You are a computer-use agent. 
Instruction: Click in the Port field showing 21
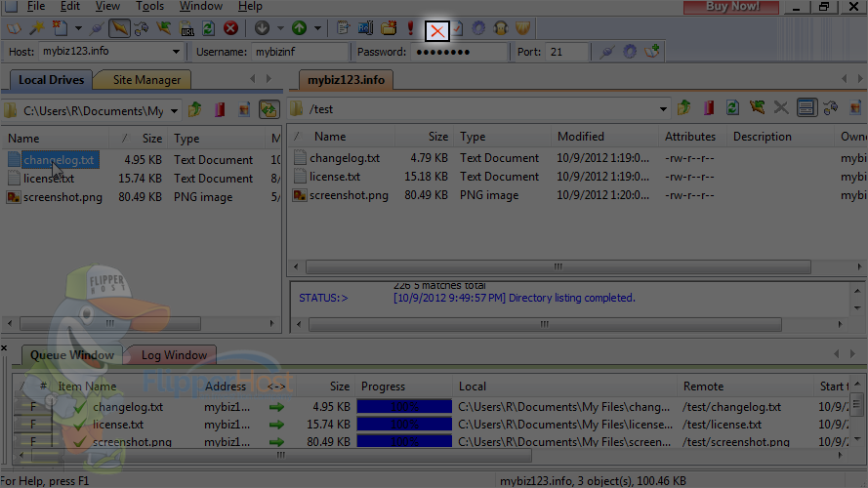(565, 52)
